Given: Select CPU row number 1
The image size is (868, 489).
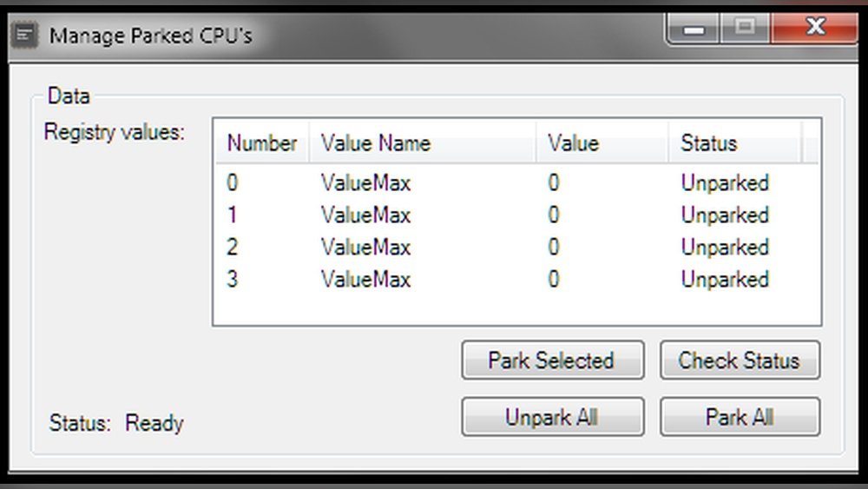Looking at the screenshot, I should [x=233, y=215].
